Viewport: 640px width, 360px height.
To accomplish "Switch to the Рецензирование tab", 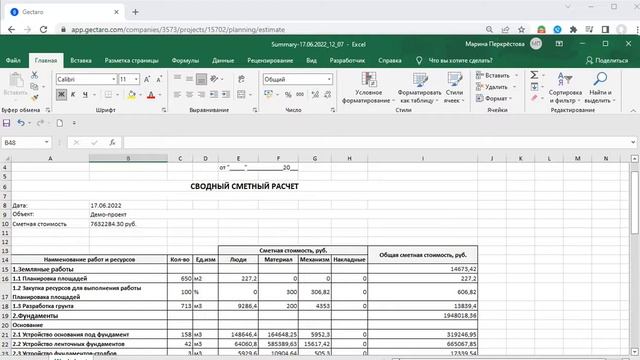I will point(270,60).
